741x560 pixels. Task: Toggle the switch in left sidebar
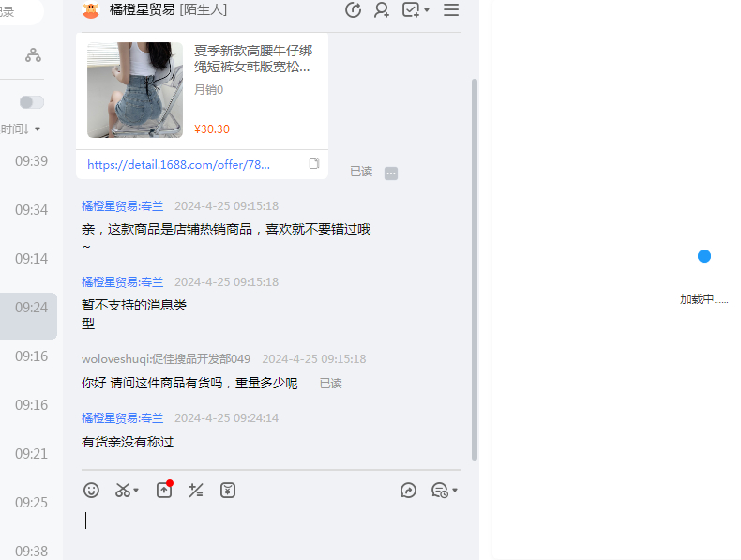coord(32,102)
